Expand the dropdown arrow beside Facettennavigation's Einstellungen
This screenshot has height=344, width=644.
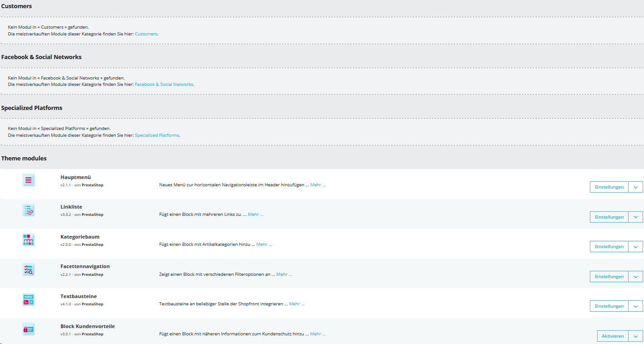coord(636,277)
